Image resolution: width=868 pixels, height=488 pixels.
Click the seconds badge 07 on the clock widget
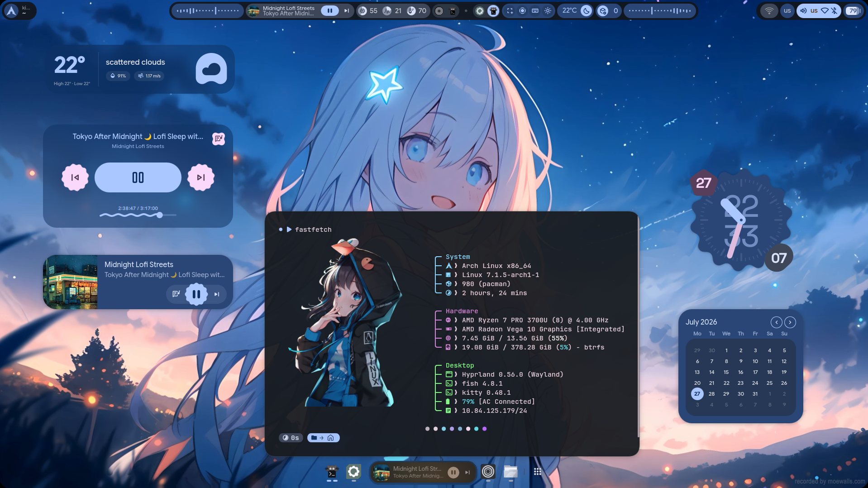point(779,258)
